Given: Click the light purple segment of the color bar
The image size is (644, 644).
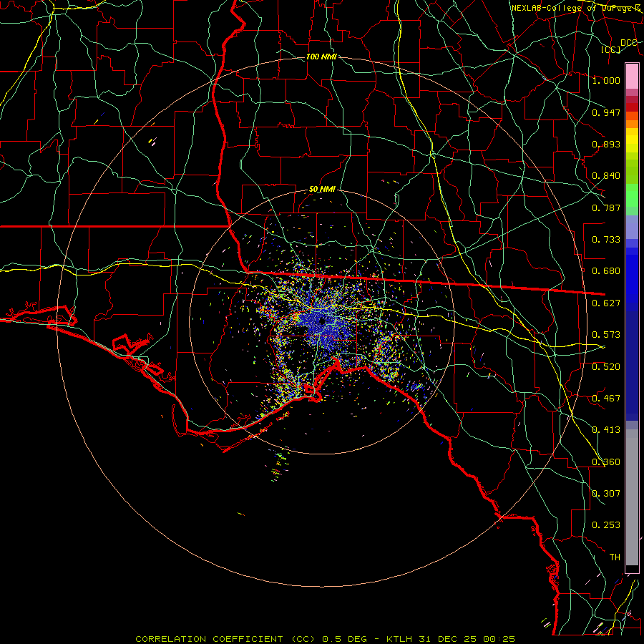Looking at the screenshot, I should (632, 227).
